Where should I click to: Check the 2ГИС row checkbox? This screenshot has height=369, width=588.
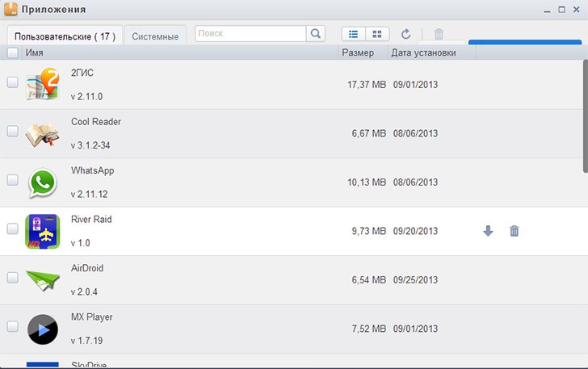[x=12, y=82]
